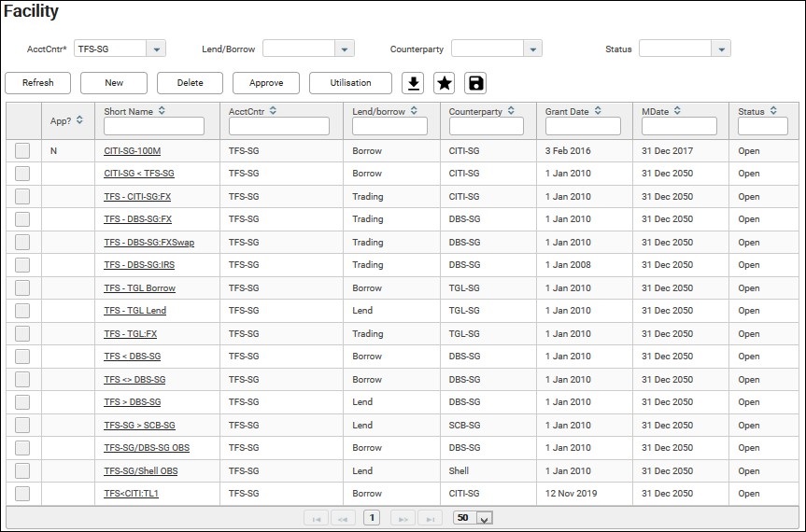The image size is (806, 532).
Task: Open the TFS-SG/Shell OBS facility link
Action: (141, 471)
